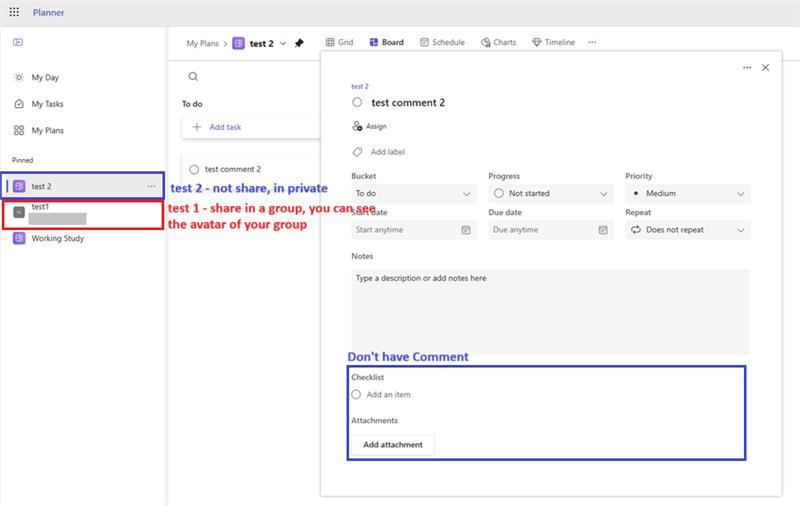The width and height of the screenshot is (800, 505).
Task: Click Add label tag field
Action: point(379,152)
